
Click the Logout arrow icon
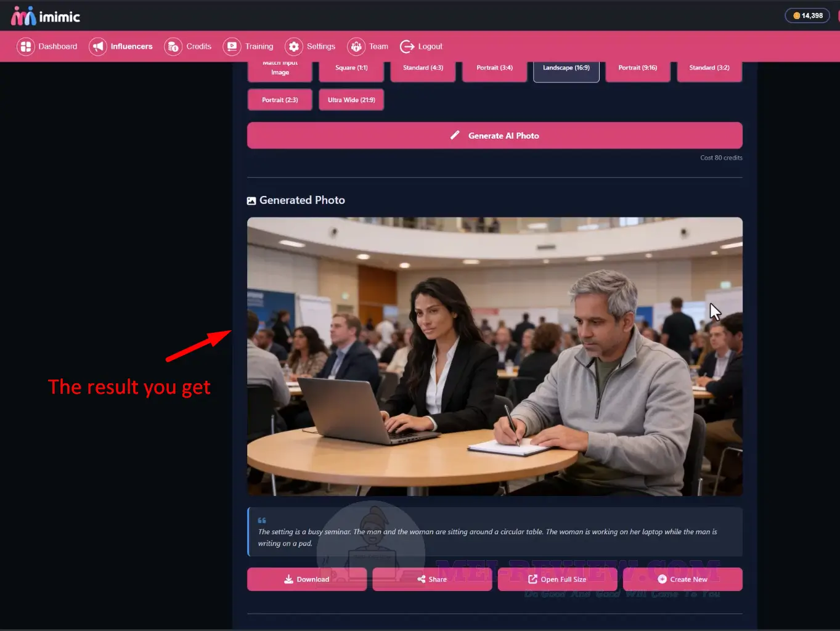click(407, 46)
